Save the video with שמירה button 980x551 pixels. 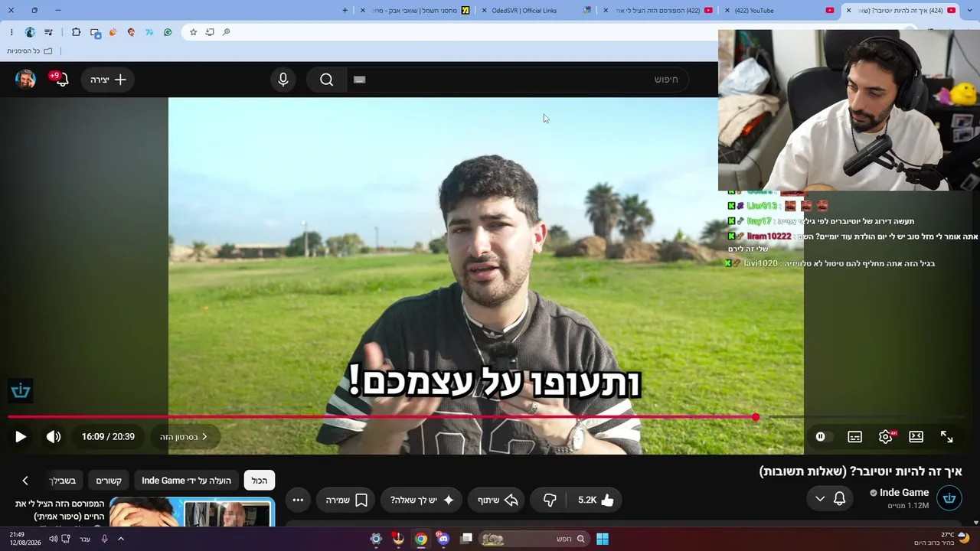tap(346, 500)
